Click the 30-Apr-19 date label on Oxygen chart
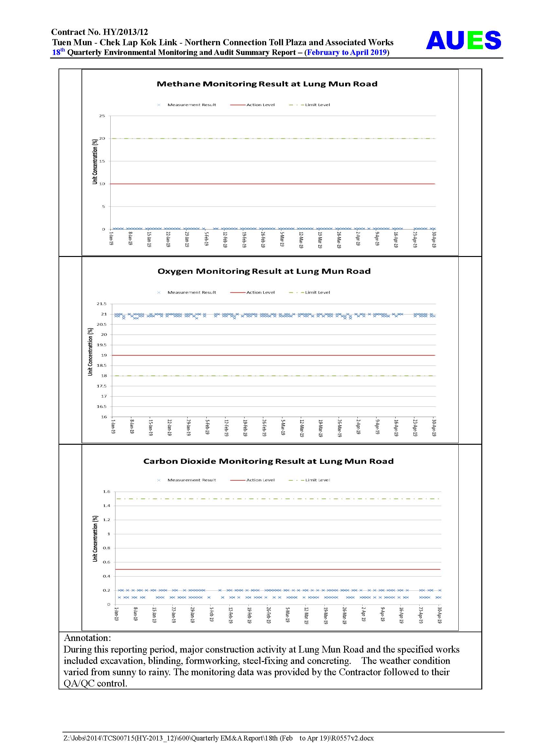Screen dimensions: 535x756 coord(434,427)
